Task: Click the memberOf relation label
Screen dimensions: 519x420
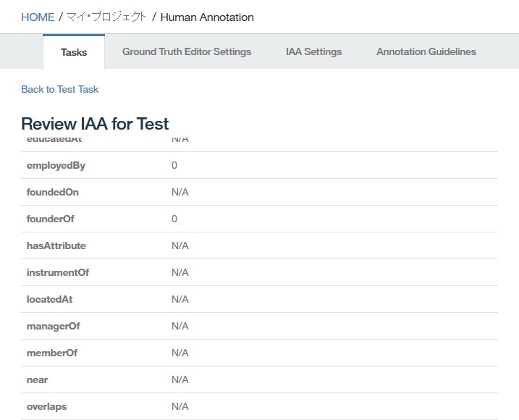Action: pyautogui.click(x=52, y=353)
